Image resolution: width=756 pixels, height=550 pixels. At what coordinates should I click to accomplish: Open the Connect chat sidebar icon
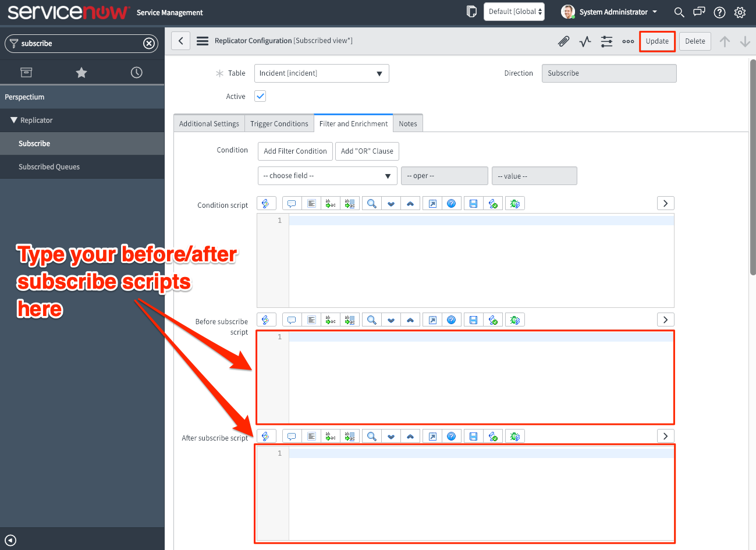point(699,12)
